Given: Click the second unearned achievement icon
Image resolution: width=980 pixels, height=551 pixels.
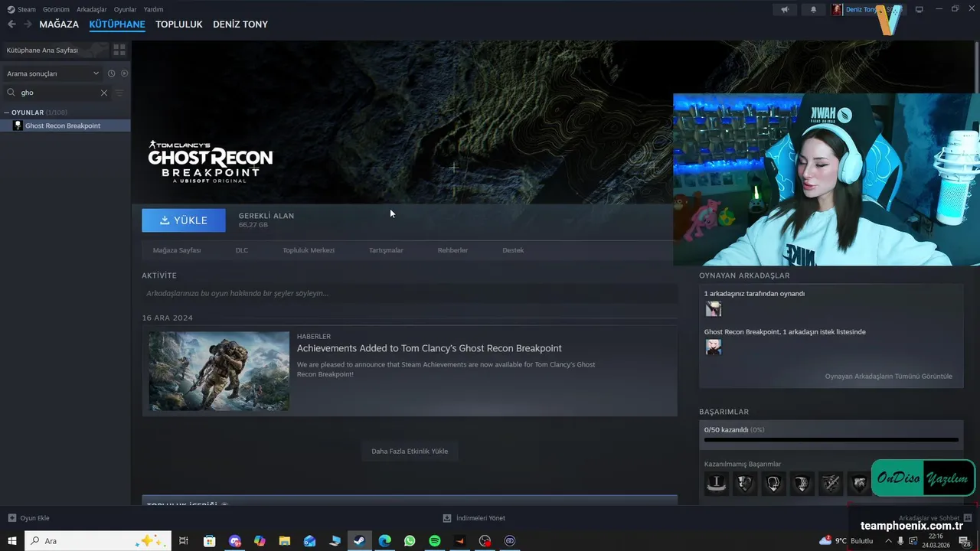Looking at the screenshot, I should pos(745,483).
